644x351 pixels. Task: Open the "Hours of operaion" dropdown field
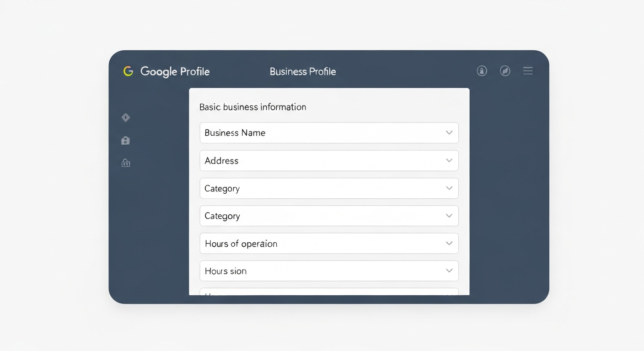(329, 244)
